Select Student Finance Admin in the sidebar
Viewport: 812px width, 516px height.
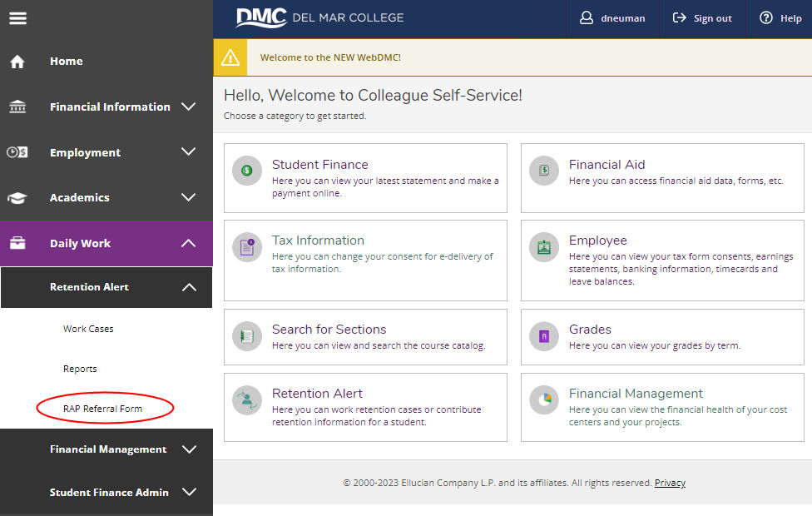[109, 493]
